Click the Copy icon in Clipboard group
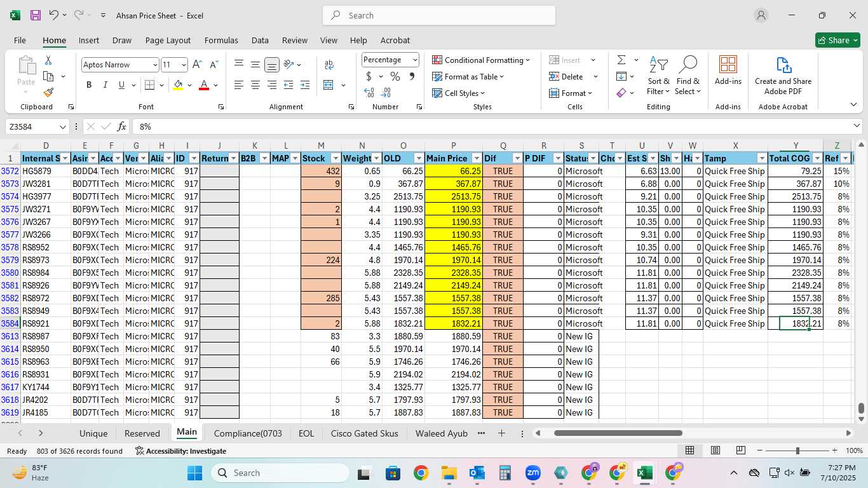The height and width of the screenshot is (488, 868). pos(48,76)
